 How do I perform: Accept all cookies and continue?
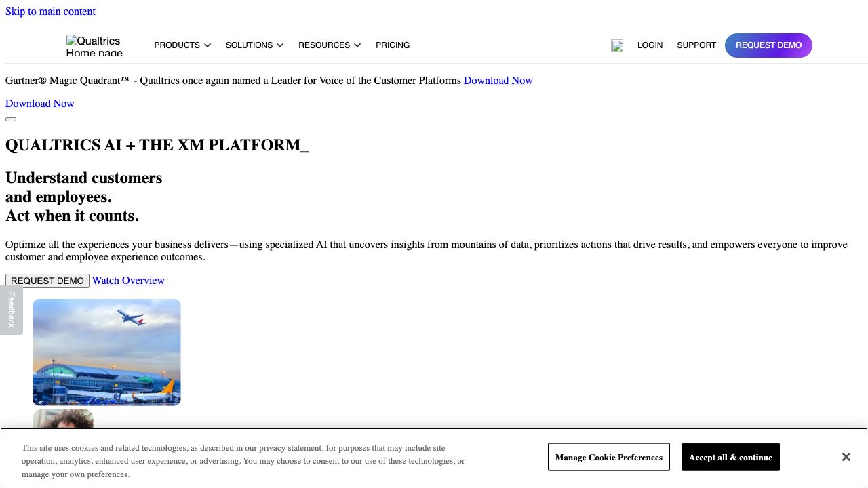pyautogui.click(x=730, y=457)
